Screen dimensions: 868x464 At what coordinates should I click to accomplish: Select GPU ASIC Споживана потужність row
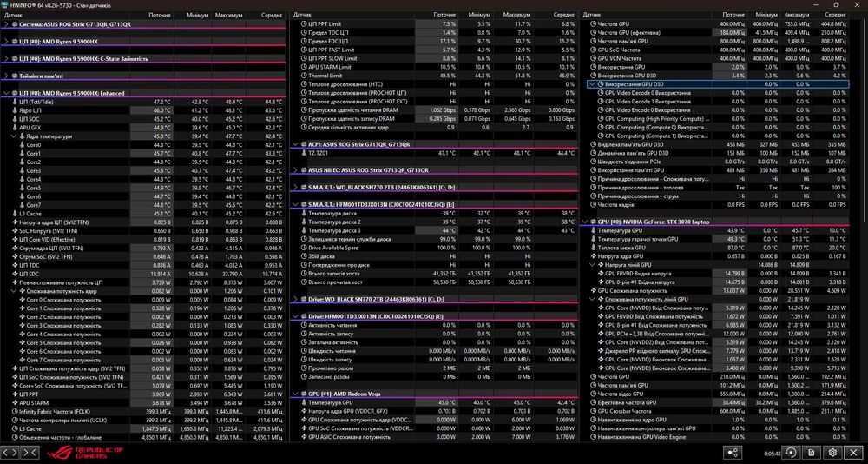pyautogui.click(x=434, y=437)
